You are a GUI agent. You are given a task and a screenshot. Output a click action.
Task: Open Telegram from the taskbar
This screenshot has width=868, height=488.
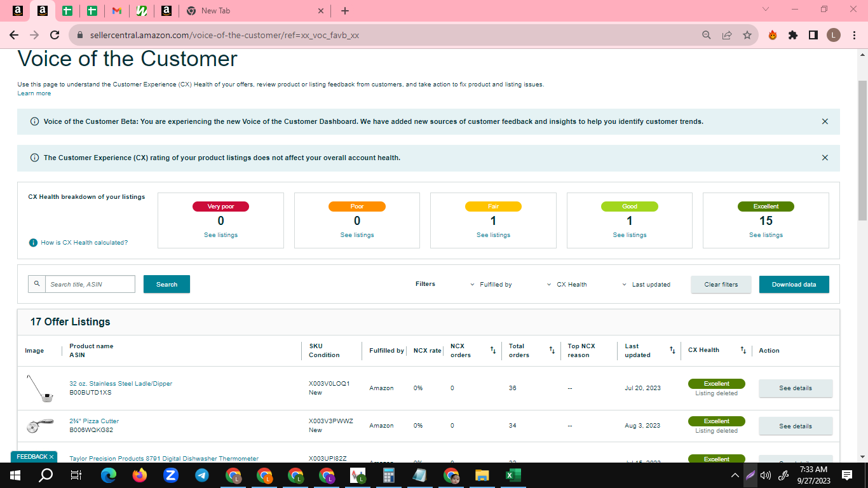[202, 475]
